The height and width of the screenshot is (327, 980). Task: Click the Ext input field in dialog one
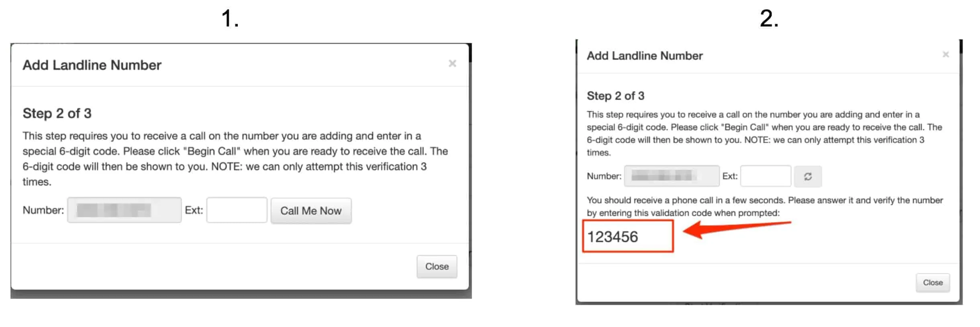[x=237, y=210]
